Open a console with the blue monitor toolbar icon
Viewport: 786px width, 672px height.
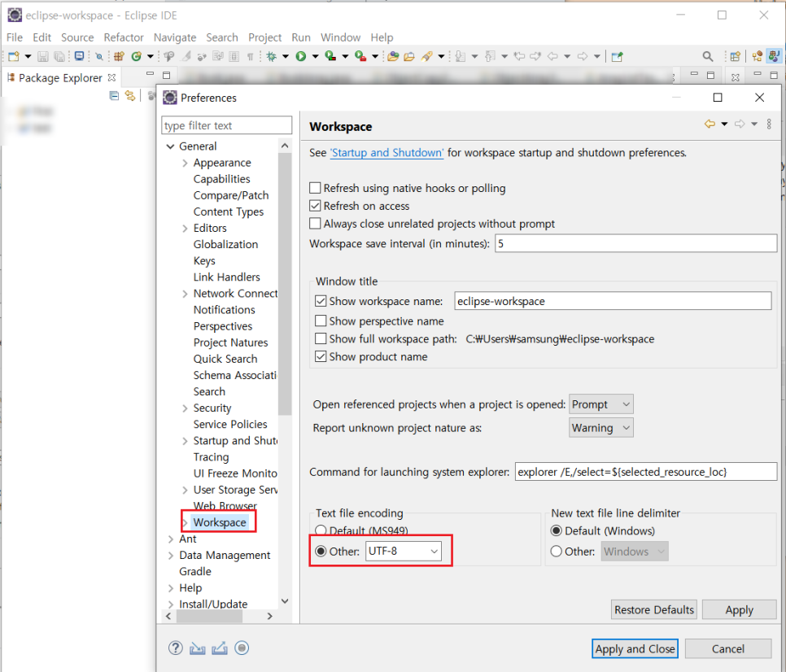(x=79, y=56)
